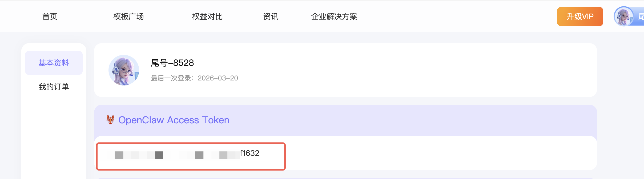Switch to the 我的订单 sidebar tab

54,87
